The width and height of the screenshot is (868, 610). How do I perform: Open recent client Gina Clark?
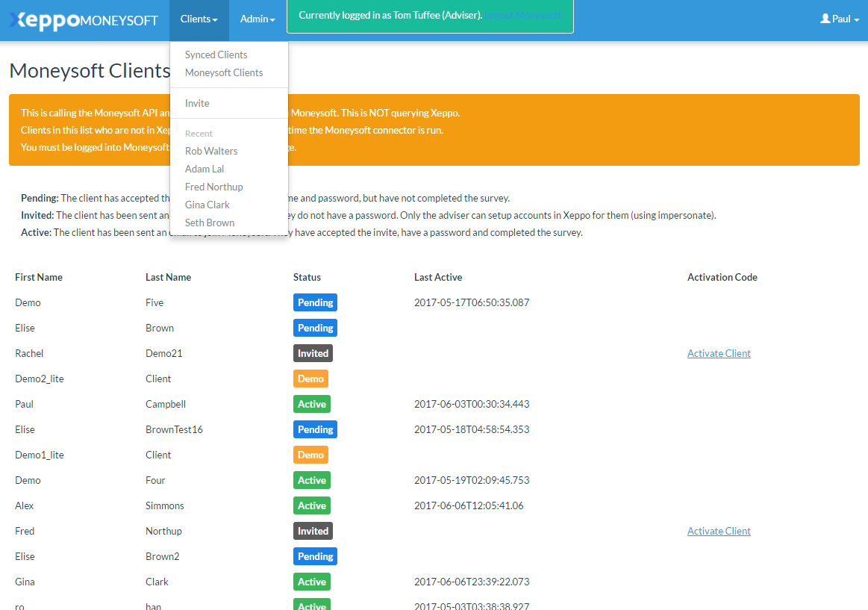click(207, 205)
